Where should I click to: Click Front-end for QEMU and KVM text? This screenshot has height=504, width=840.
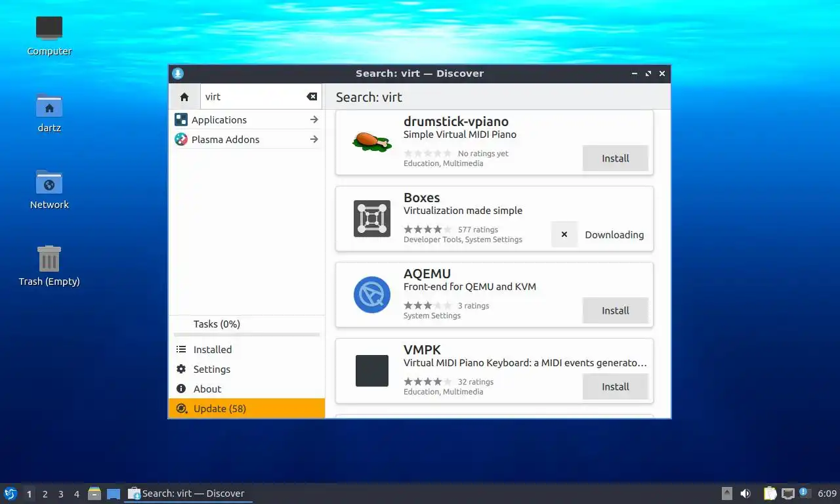click(x=470, y=287)
